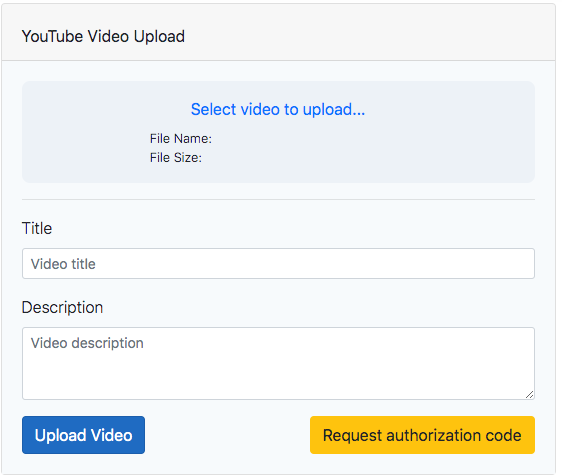The width and height of the screenshot is (562, 476).
Task: Click Request authorization code button
Action: (x=422, y=435)
